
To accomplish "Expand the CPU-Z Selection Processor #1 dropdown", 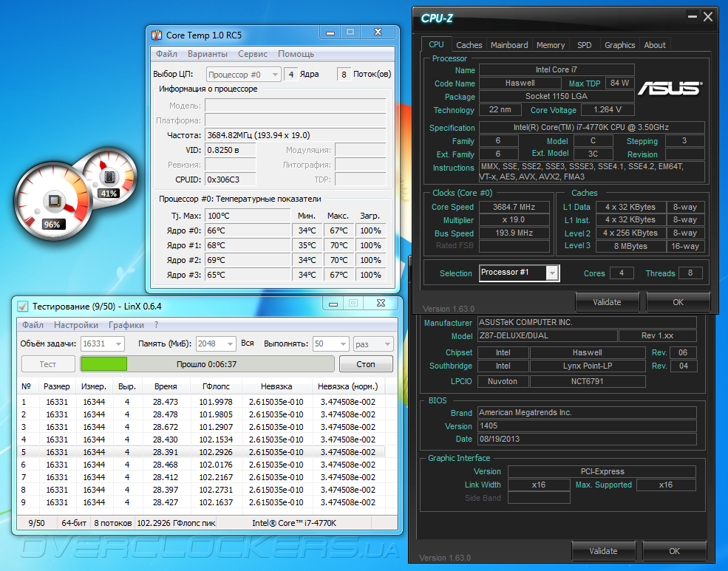I will coord(551,273).
